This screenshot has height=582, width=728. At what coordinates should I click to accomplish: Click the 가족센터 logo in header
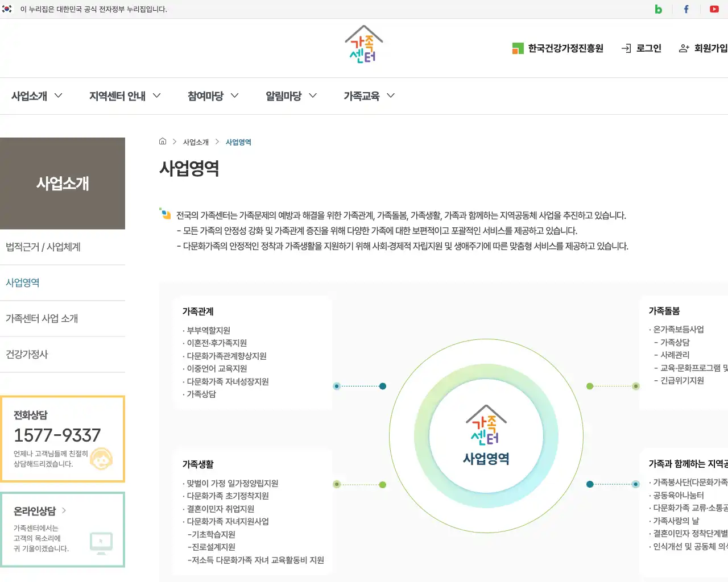coord(364,44)
